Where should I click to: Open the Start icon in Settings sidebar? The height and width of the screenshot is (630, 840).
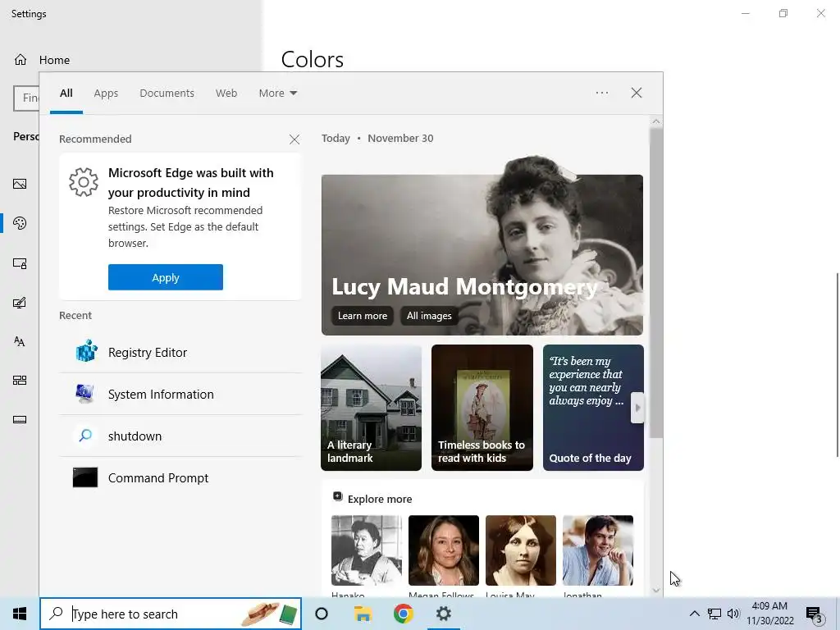[20, 381]
